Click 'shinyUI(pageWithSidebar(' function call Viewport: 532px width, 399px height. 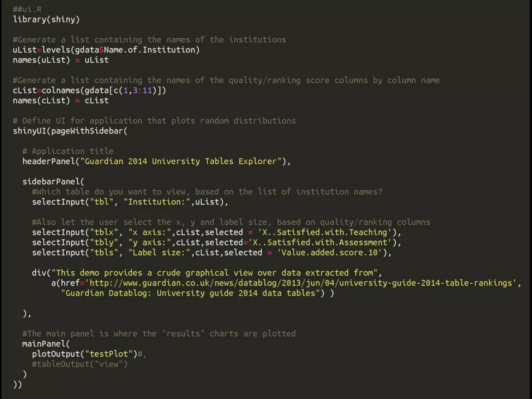pyautogui.click(x=70, y=131)
